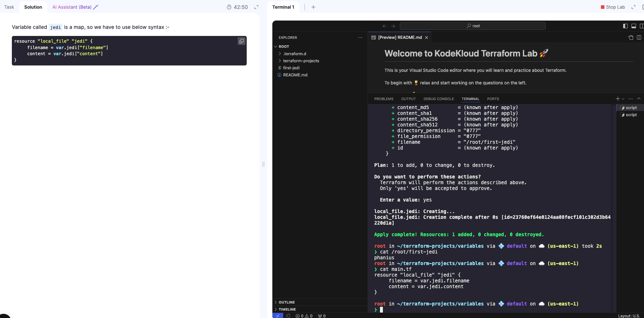This screenshot has height=318, width=644.
Task: Select the Terminal 1 tab
Action: click(x=283, y=7)
